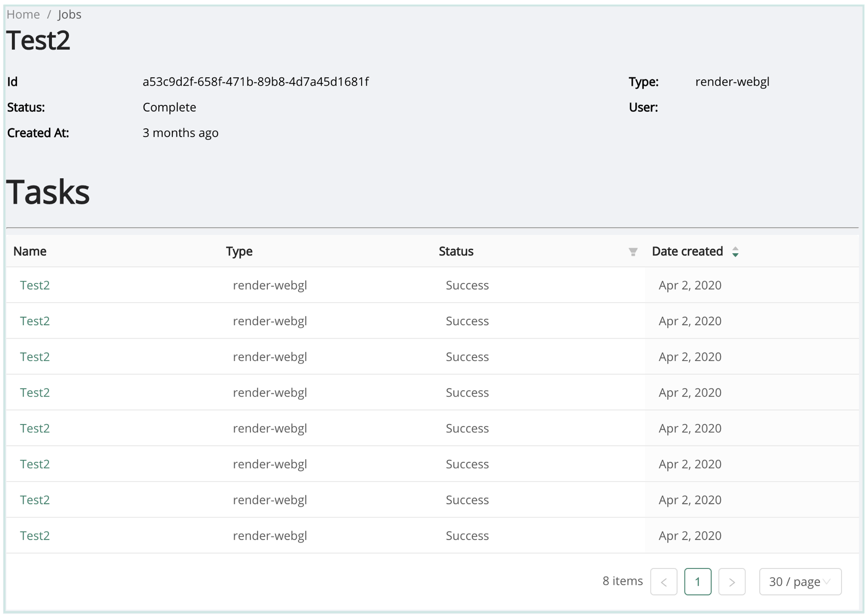Click the Name column header
The width and height of the screenshot is (868, 616).
(30, 252)
